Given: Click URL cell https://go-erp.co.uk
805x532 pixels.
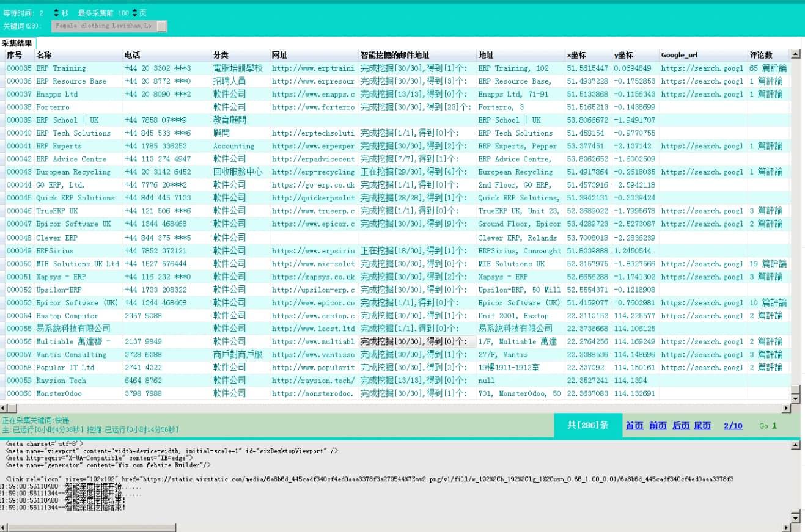Looking at the screenshot, I should [x=314, y=184].
